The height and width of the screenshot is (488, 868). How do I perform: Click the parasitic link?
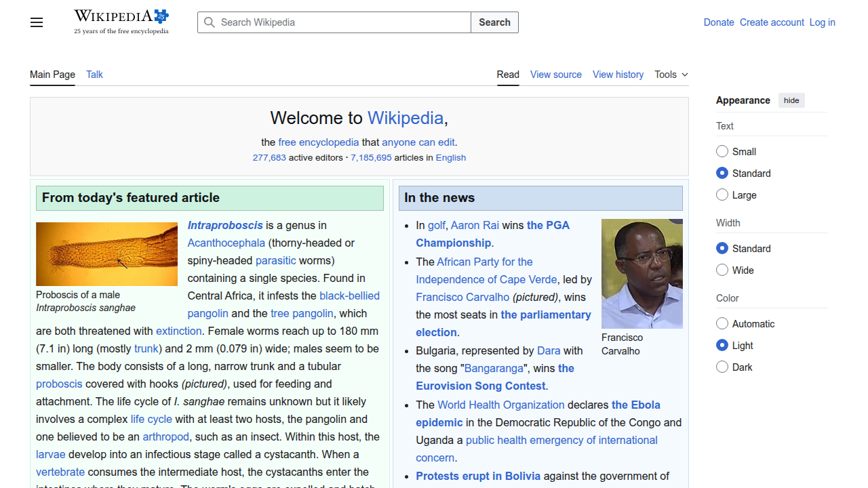(x=276, y=260)
